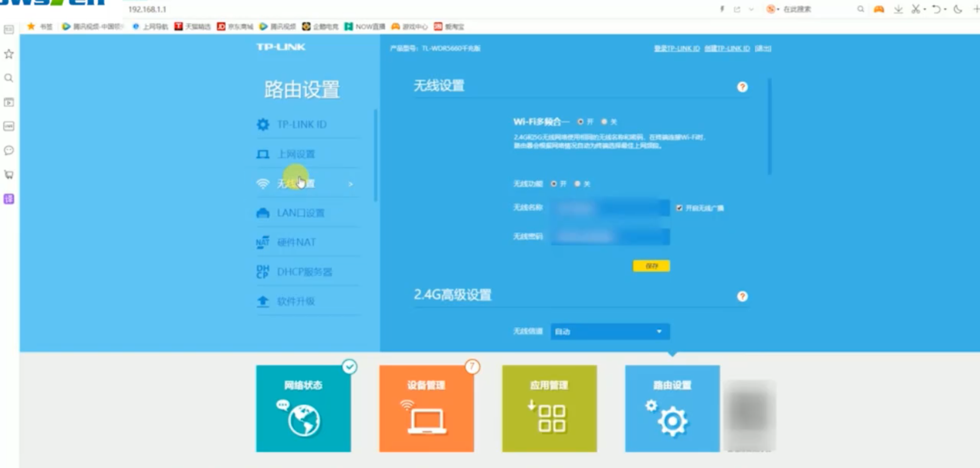Click help icon beside 无线设置 heading
980x468 pixels.
click(742, 87)
